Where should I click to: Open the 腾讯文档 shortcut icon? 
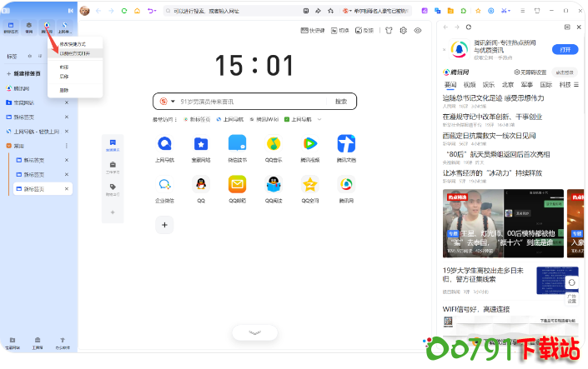click(x=346, y=143)
